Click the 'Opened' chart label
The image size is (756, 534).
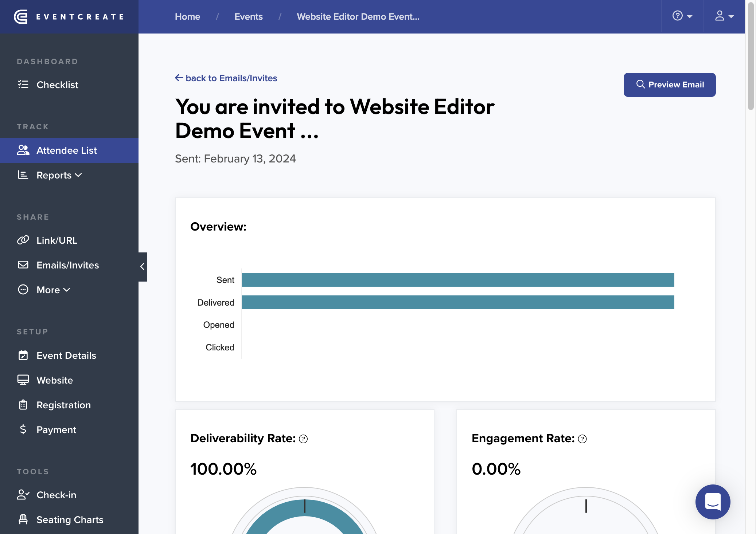[x=218, y=325]
